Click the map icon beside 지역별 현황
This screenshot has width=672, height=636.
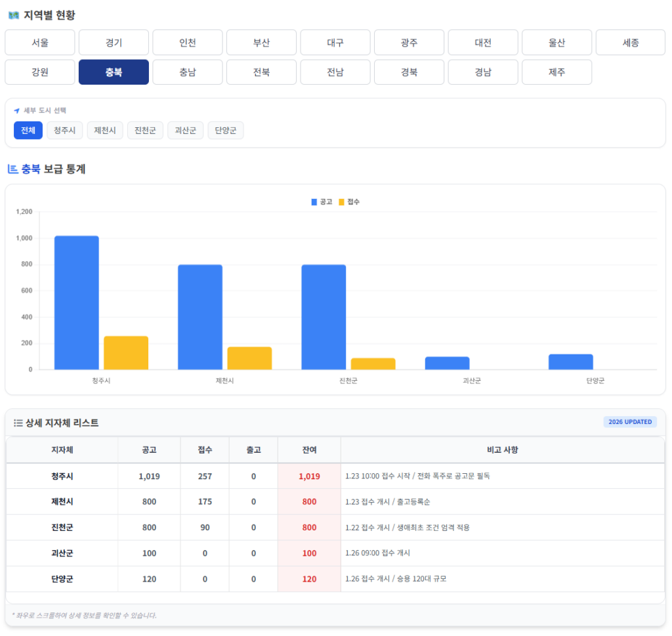coord(13,15)
